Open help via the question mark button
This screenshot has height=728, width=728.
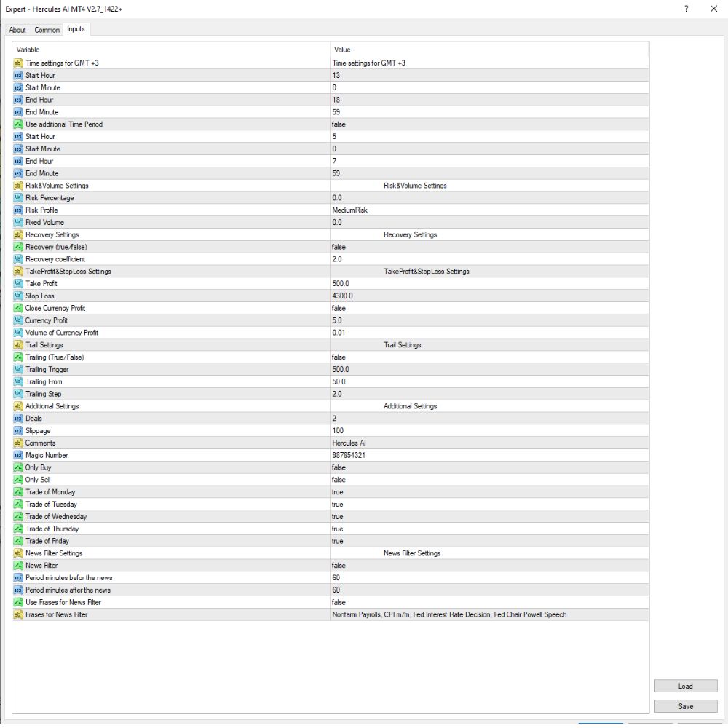(687, 9)
